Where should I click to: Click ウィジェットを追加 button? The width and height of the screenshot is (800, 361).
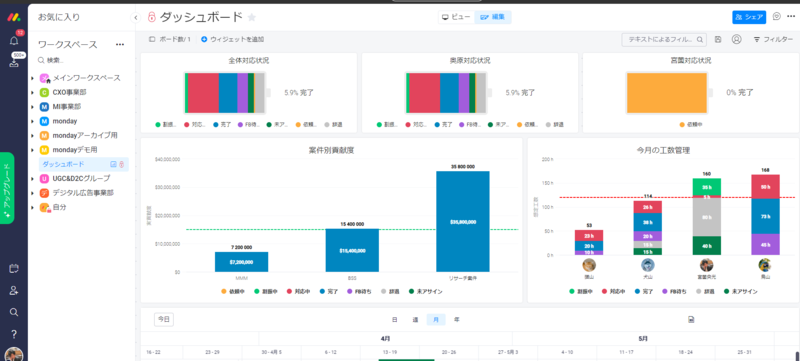point(233,39)
